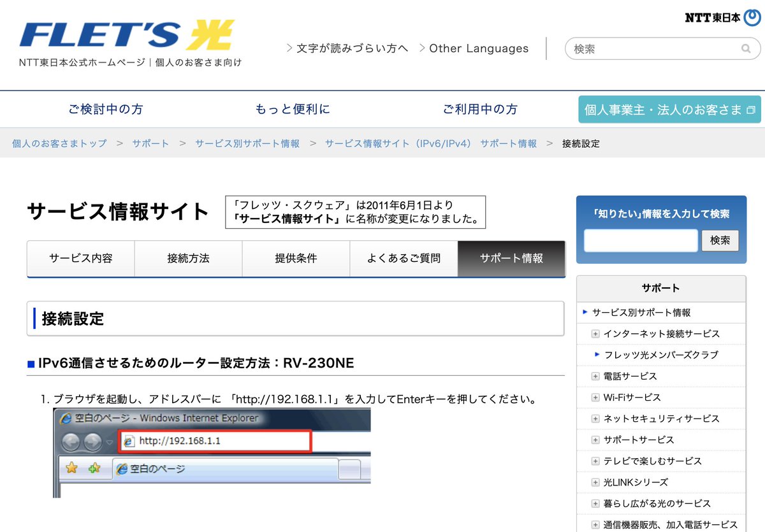Select the サポート情報 tab

point(511,258)
